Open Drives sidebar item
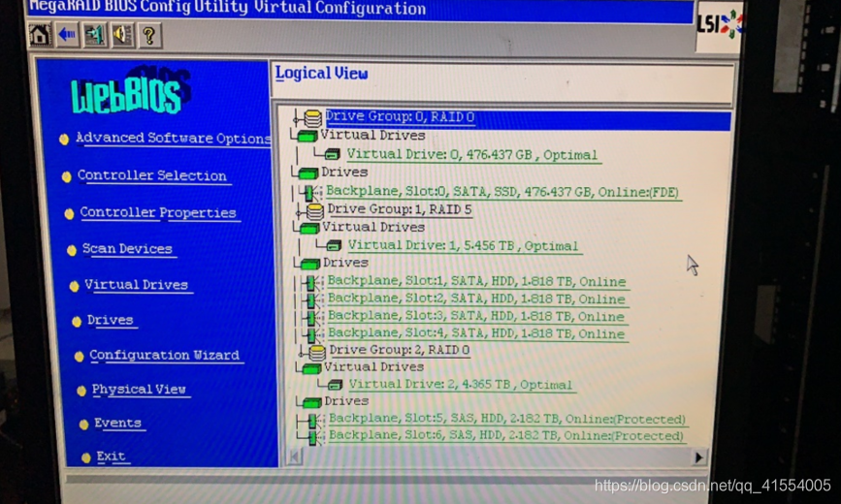841x504 pixels. [x=110, y=320]
